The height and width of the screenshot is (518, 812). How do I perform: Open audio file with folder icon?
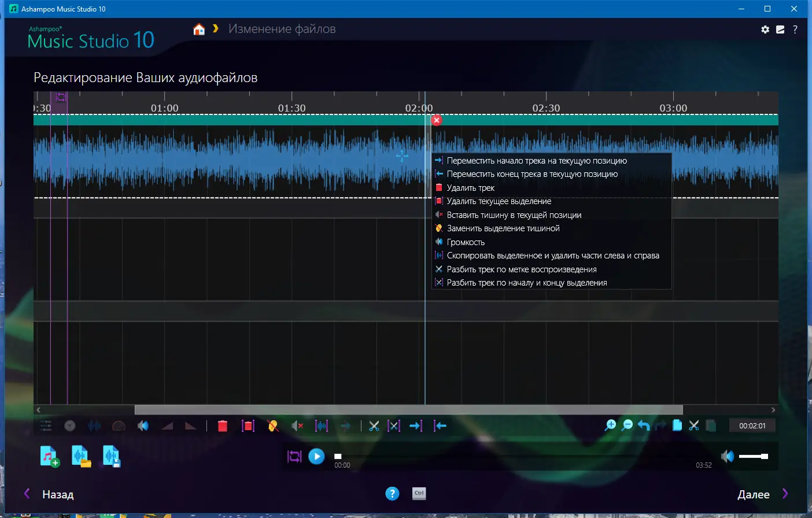coord(81,456)
